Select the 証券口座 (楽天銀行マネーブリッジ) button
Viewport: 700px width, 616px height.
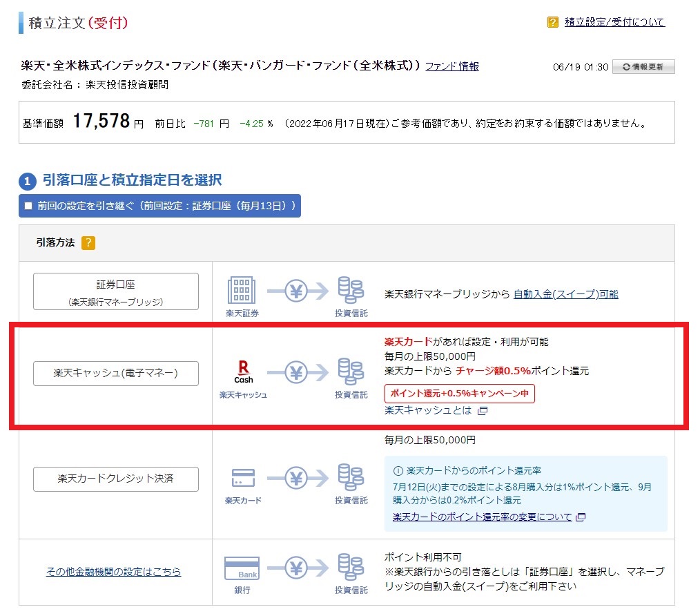click(115, 291)
